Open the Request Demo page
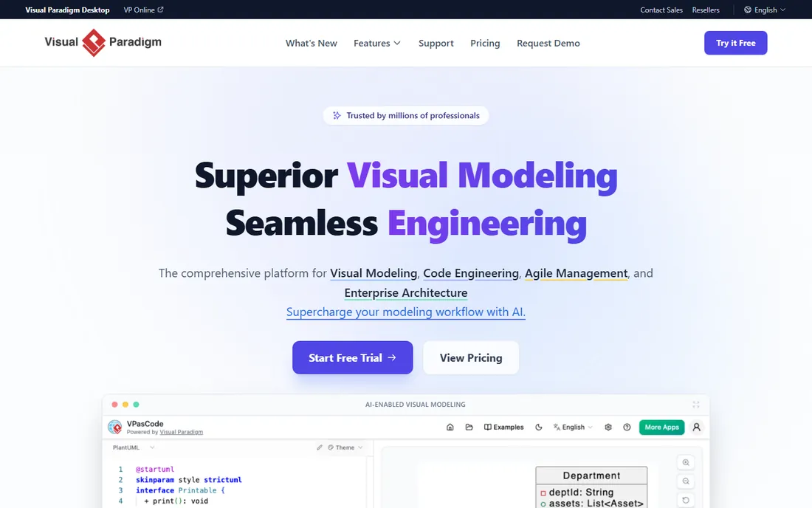Screen dimensions: 812x508 pos(548,43)
